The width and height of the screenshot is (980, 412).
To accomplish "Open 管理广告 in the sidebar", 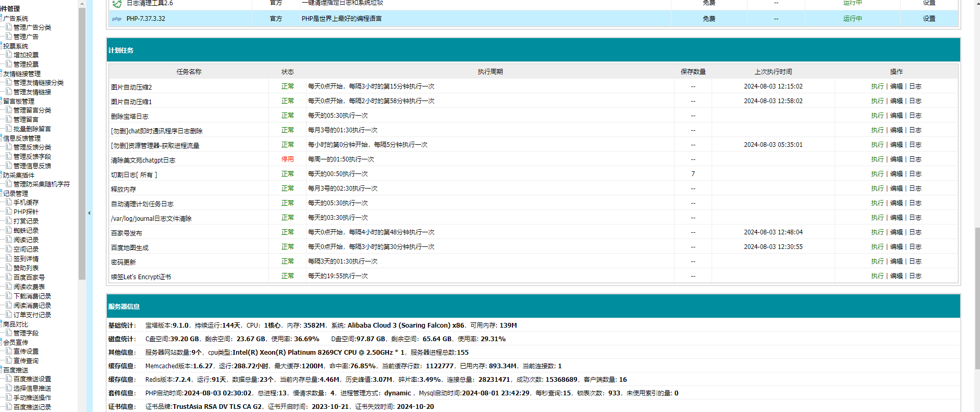I will click(x=26, y=36).
